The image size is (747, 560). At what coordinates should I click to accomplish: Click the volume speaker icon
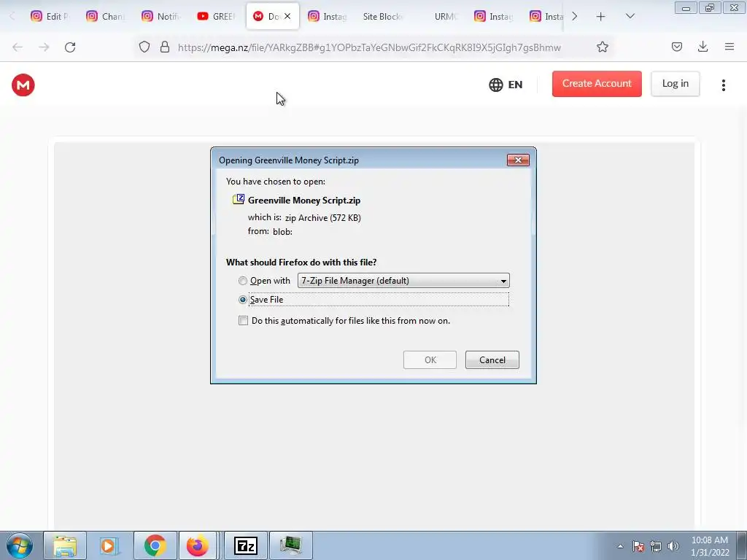tap(673, 546)
